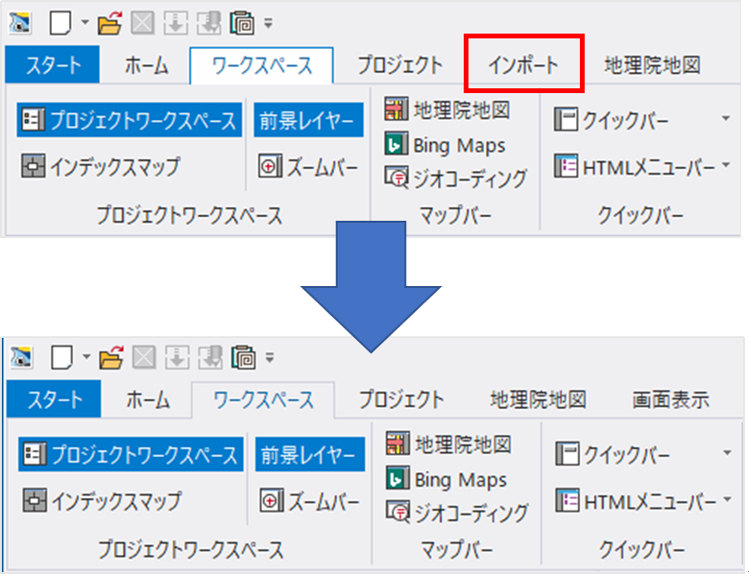
Task: Open the インポート tab in upper ribbon
Action: pyautogui.click(x=524, y=65)
